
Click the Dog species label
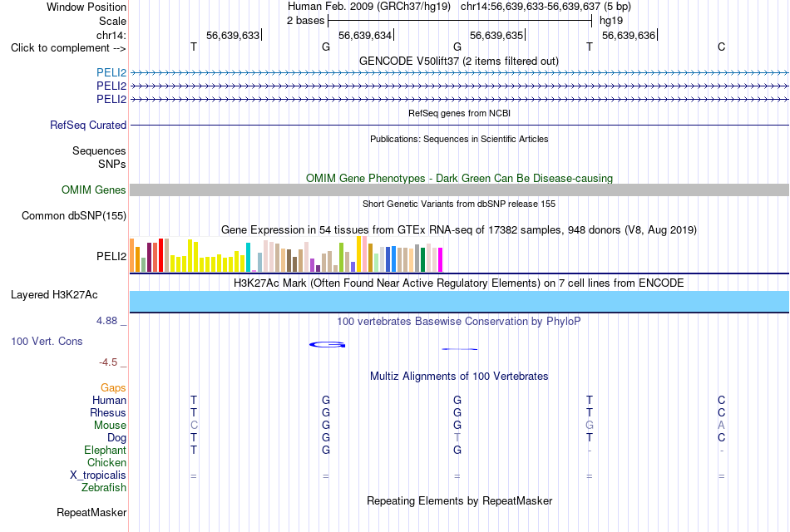pos(116,438)
